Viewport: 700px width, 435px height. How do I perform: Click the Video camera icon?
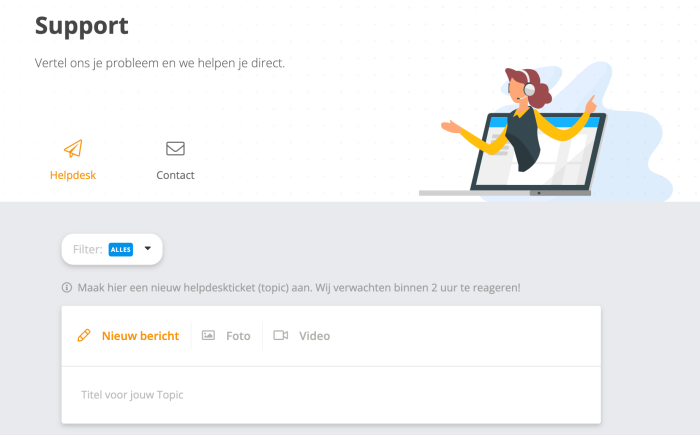click(281, 335)
